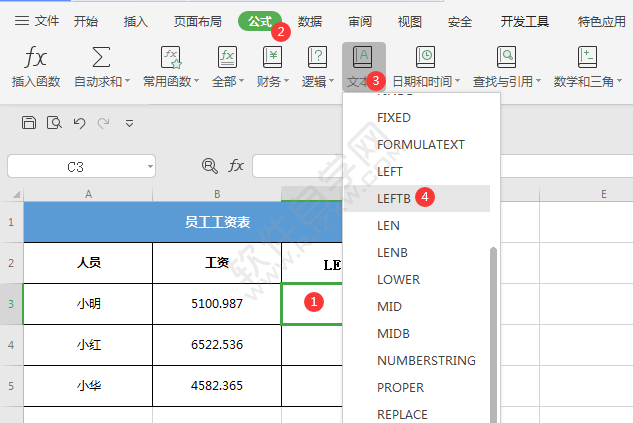
Task: Click the function list scrollbar thumb
Action: point(493,335)
